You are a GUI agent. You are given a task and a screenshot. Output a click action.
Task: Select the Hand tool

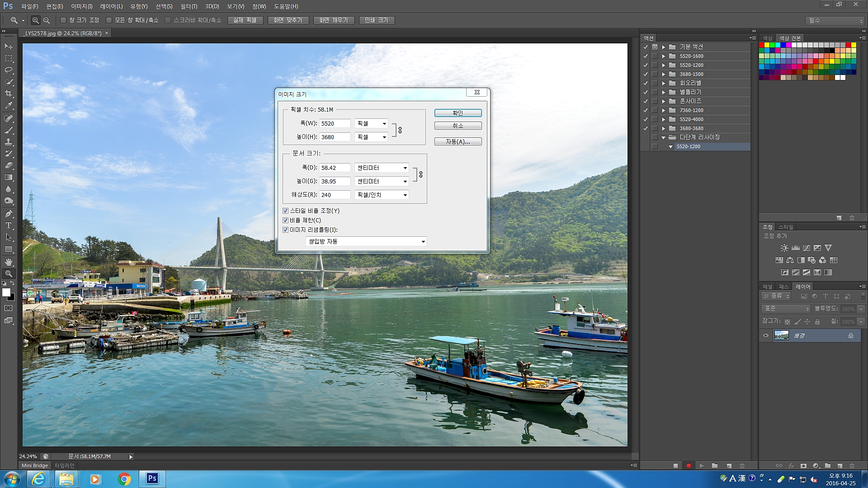pyautogui.click(x=9, y=262)
